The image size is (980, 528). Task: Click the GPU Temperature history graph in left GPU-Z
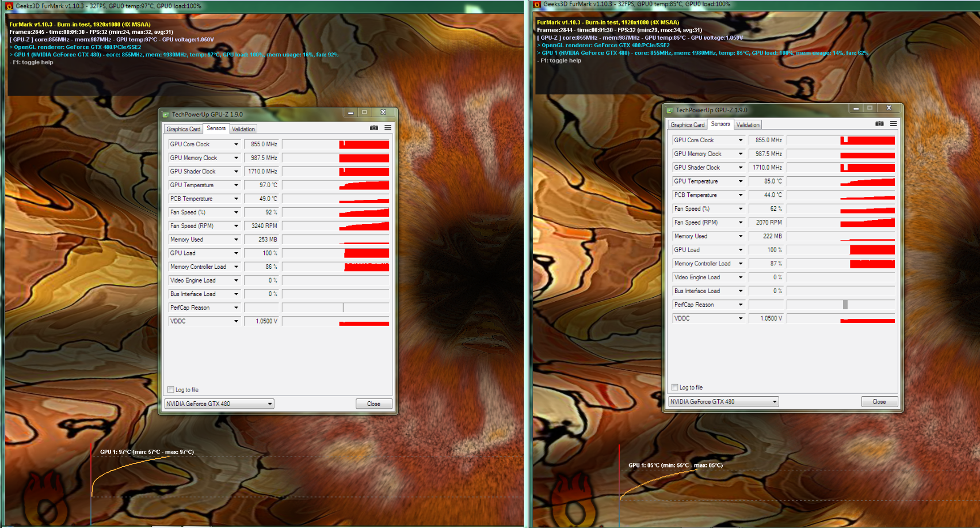[335, 185]
